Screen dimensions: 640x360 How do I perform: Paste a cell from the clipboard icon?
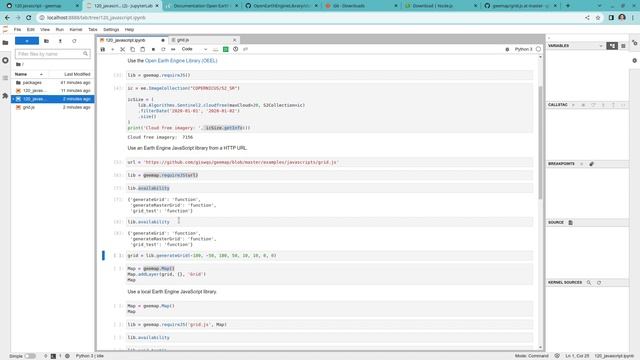[x=142, y=49]
